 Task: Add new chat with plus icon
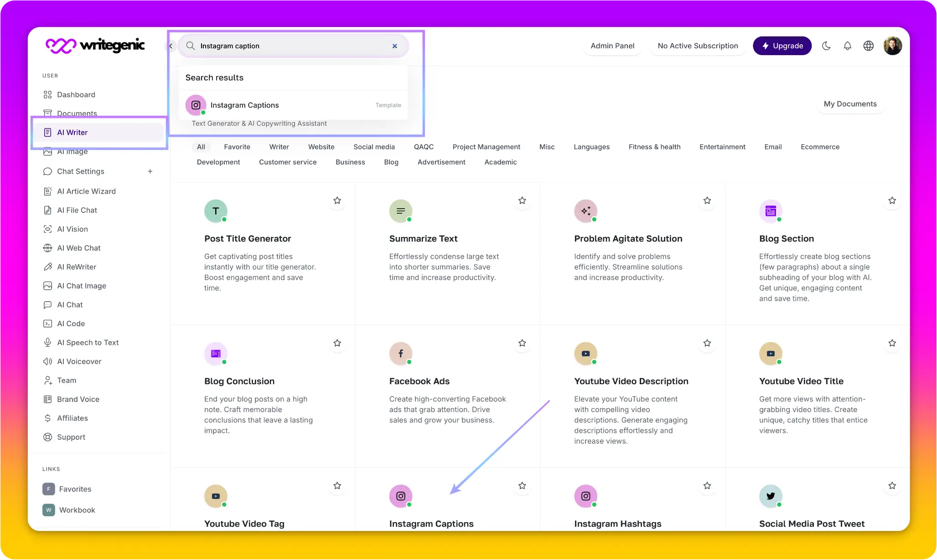pyautogui.click(x=150, y=171)
